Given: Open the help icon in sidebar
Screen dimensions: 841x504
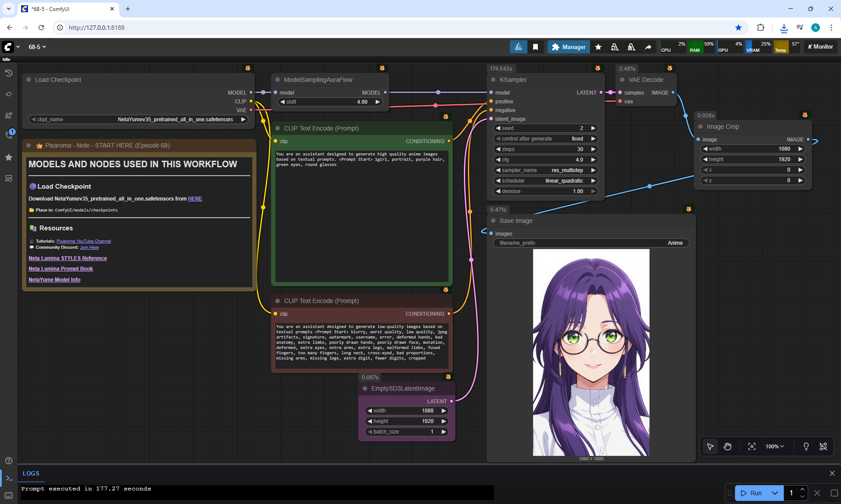Looking at the screenshot, I should [x=9, y=461].
